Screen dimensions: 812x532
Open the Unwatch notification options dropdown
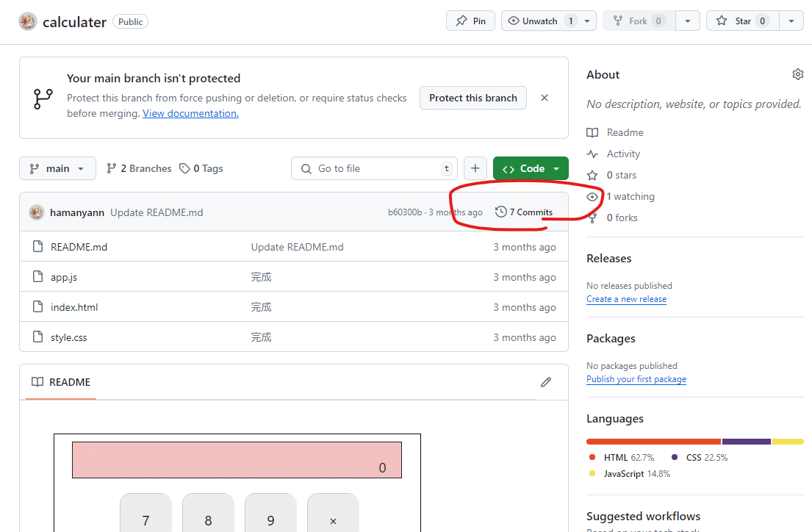(x=587, y=21)
